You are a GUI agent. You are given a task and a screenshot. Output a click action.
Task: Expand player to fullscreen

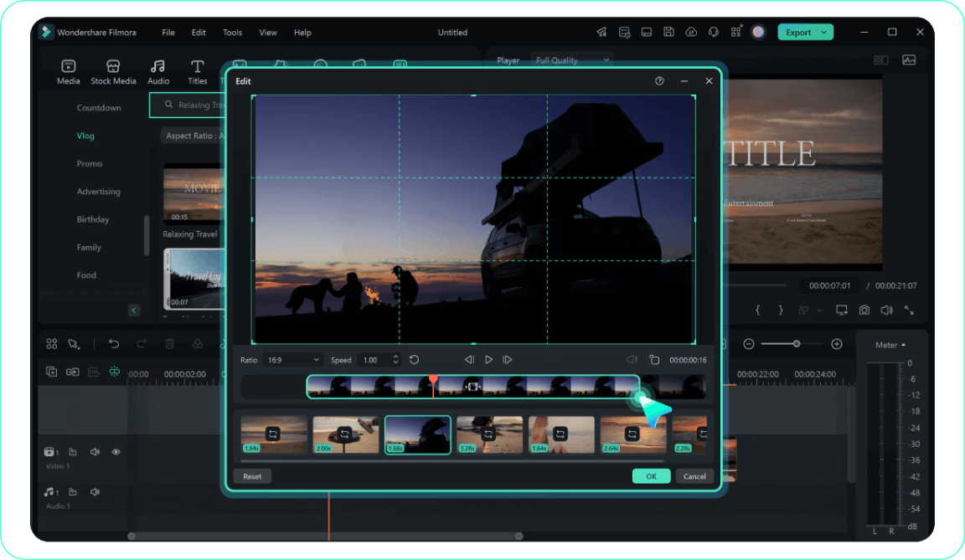909,311
